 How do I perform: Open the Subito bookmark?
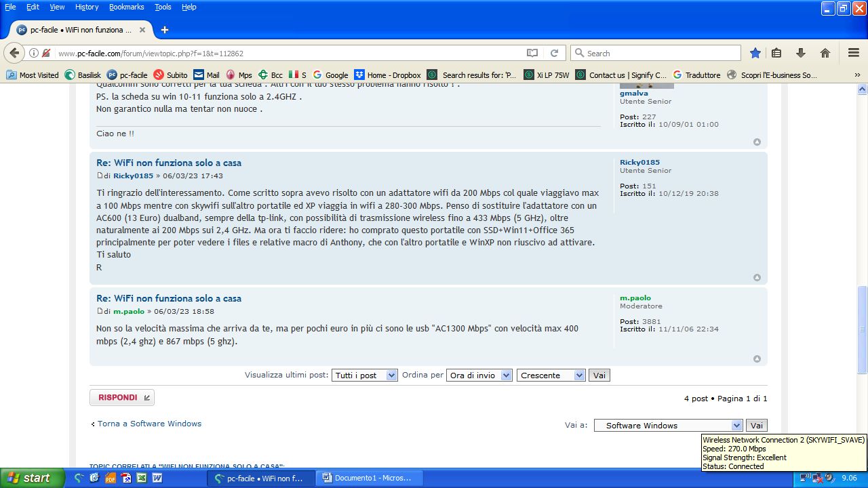click(171, 75)
